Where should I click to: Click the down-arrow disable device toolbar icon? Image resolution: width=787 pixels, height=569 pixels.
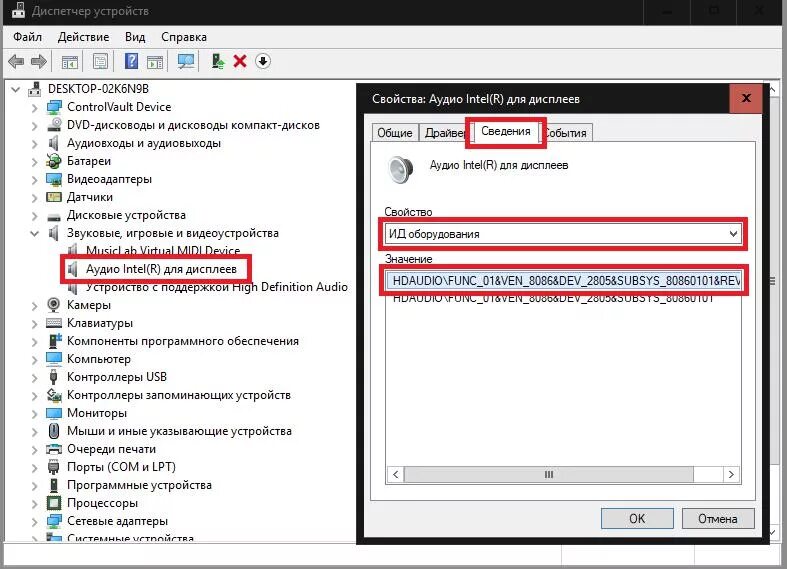pos(263,62)
